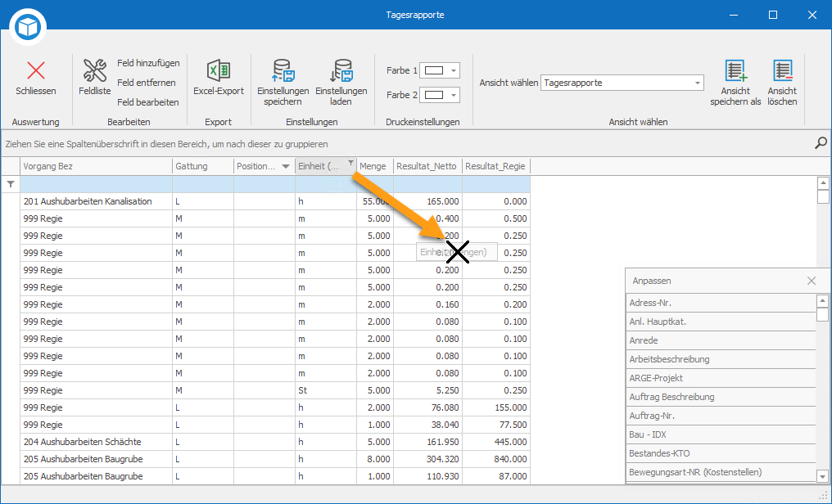Select Bau - IDX field in Anpassen
The height and width of the screenshot is (504, 832).
click(x=721, y=434)
